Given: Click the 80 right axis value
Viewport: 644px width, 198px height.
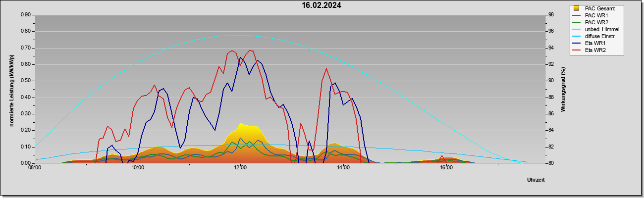Looking at the screenshot, I should tap(551, 163).
